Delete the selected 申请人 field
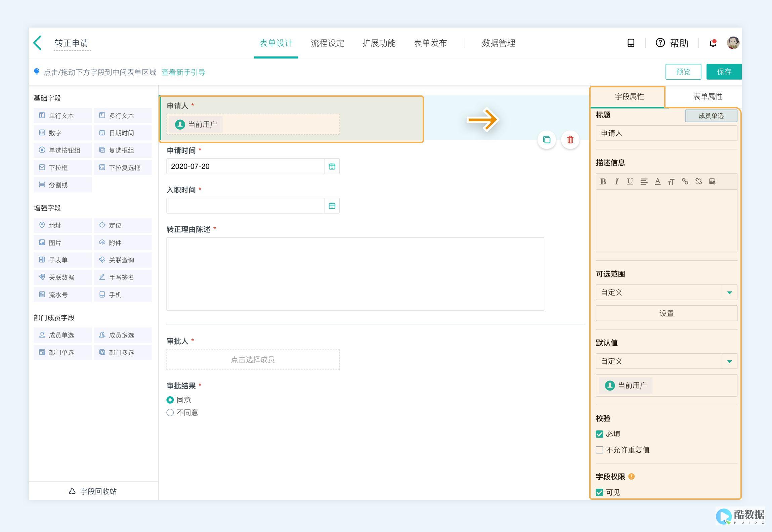The image size is (772, 532). pyautogui.click(x=570, y=140)
